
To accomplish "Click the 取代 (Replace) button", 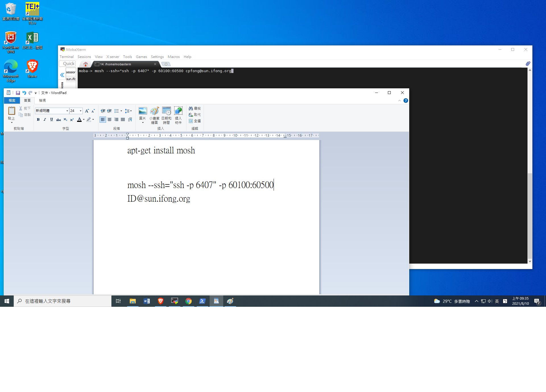I will [x=195, y=115].
